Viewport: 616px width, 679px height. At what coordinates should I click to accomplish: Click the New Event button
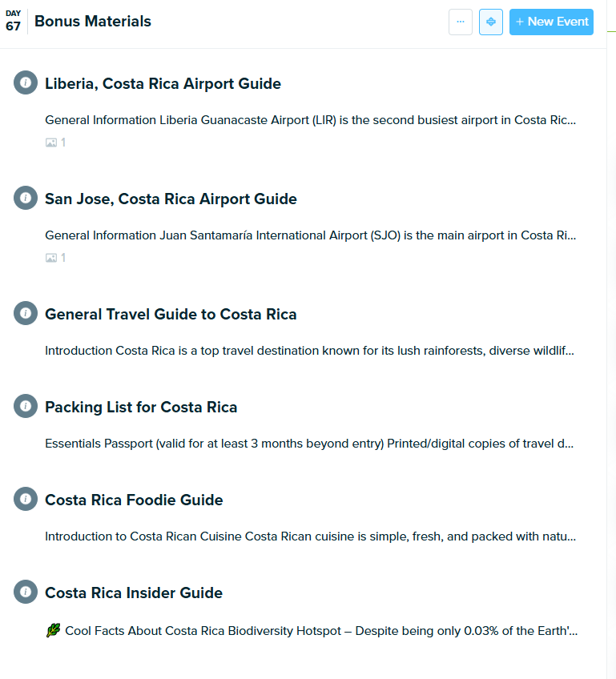pyautogui.click(x=551, y=22)
